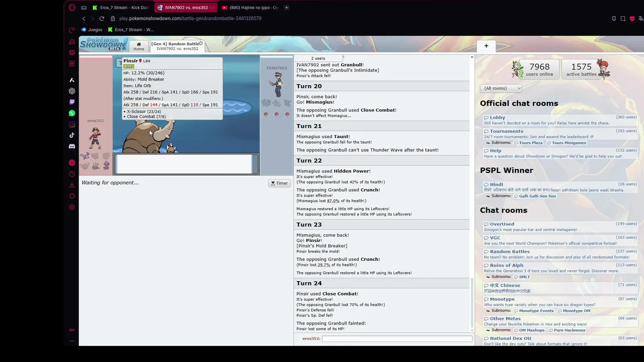Image resolution: width=644 pixels, height=362 pixels.
Task: Open the ChatGPT sidebar panel
Action: 72,91
